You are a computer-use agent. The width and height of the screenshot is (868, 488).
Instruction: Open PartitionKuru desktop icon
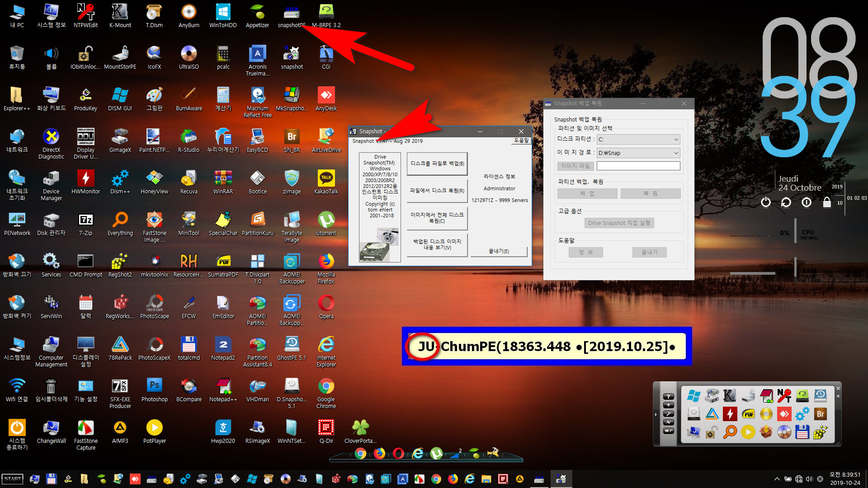[257, 223]
